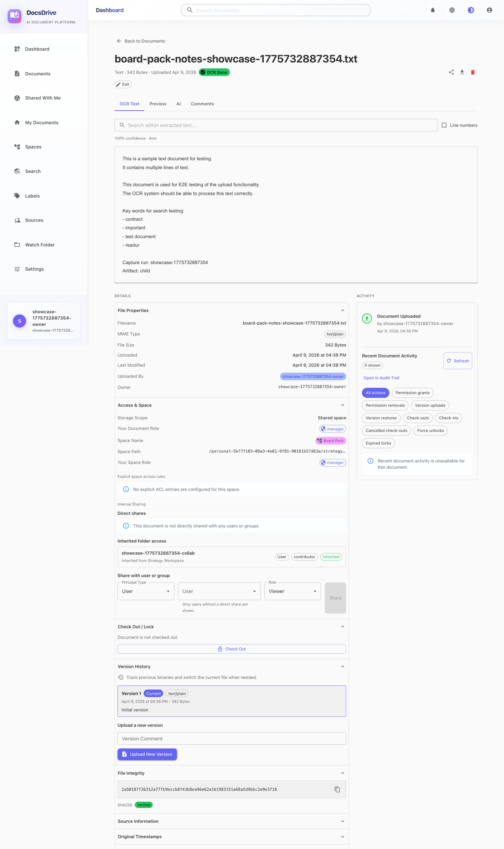The width and height of the screenshot is (504, 849).
Task: Open notifications bell icon
Action: (433, 10)
